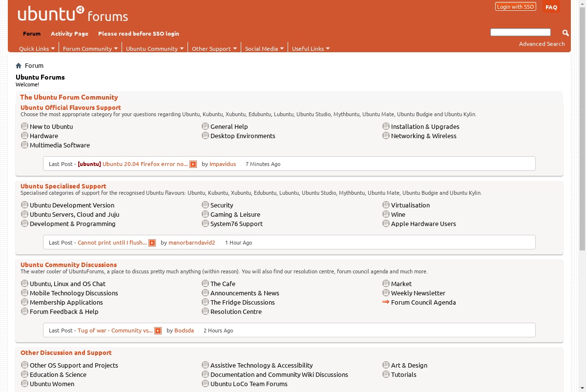Open the Ubuntu Community dropdown menu
Image resolution: width=586 pixels, height=392 pixels.
point(155,48)
